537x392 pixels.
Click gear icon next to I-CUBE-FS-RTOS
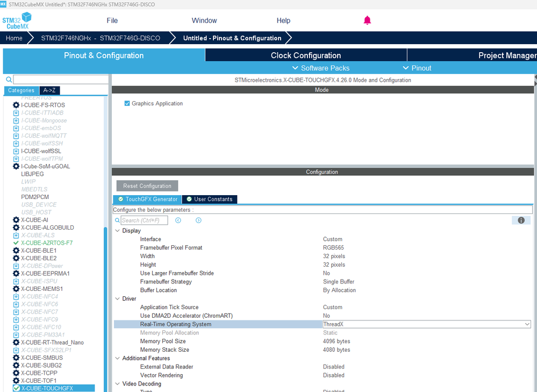(16, 105)
